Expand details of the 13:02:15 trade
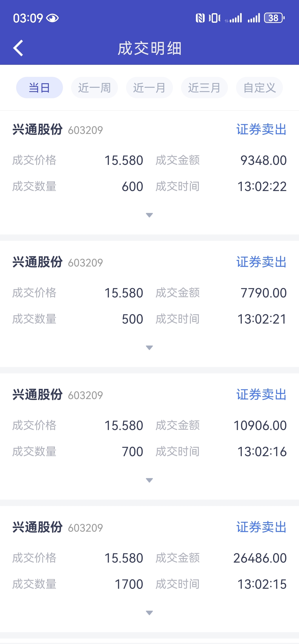Image resolution: width=299 pixels, height=644 pixels. point(149,612)
